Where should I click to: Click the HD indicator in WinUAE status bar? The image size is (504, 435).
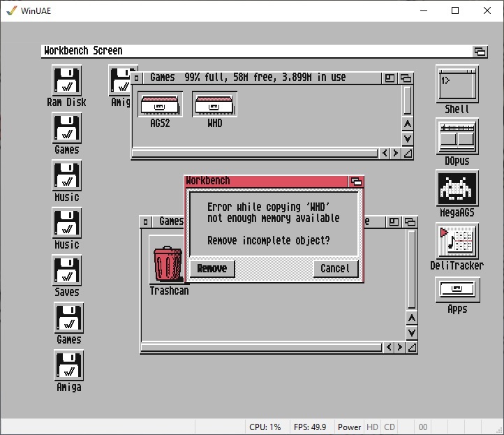point(372,427)
